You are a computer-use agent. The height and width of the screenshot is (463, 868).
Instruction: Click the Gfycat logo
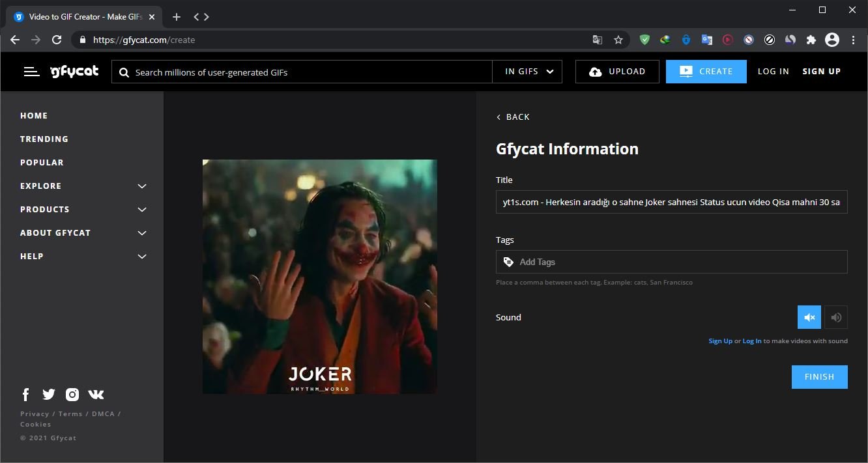pyautogui.click(x=74, y=72)
